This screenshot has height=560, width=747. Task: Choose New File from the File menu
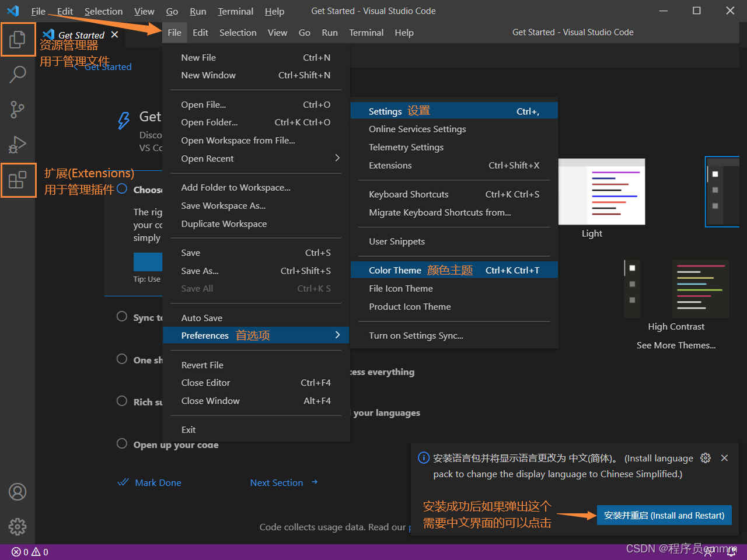[x=256, y=57]
